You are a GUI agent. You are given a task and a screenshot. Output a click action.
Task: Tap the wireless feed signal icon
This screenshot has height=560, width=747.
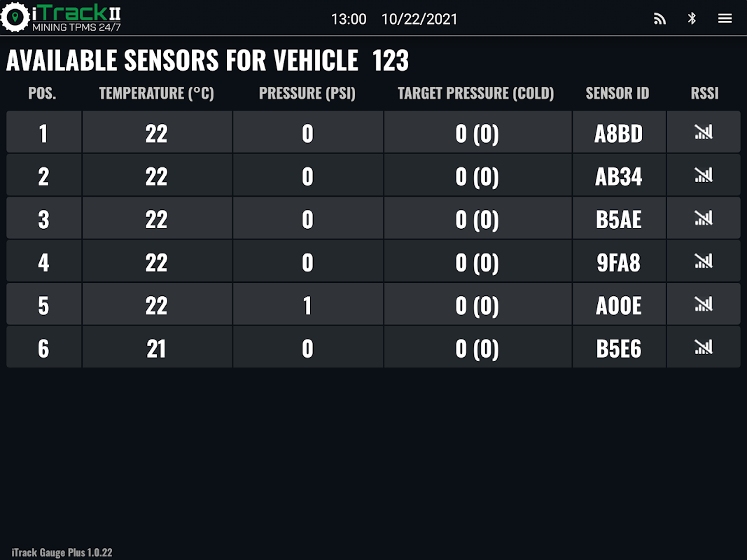pyautogui.click(x=659, y=19)
